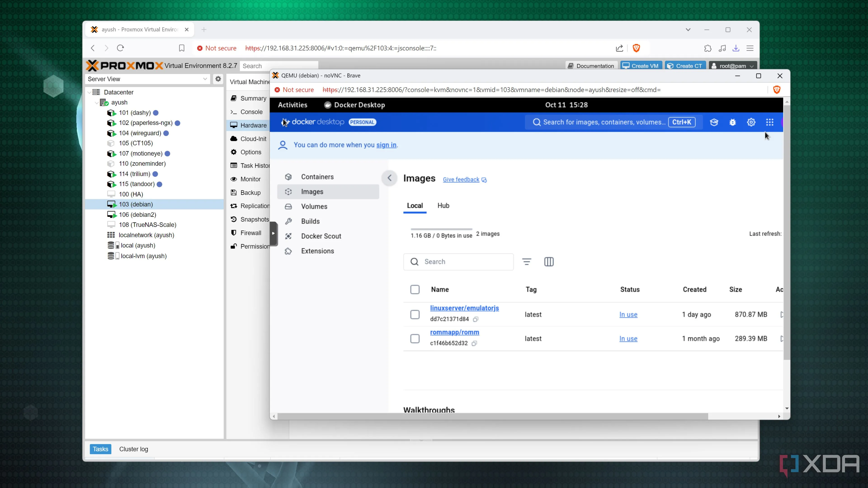Click the noVNC horizontal scrollbar
Screen dimensions: 868x488
[x=493, y=417]
